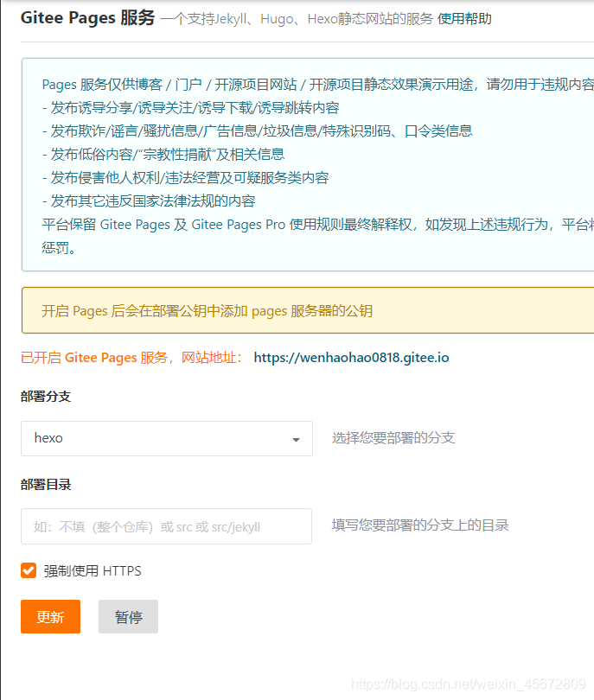
Task: Open the hexo deploy branch dropdown
Action: [x=167, y=438]
